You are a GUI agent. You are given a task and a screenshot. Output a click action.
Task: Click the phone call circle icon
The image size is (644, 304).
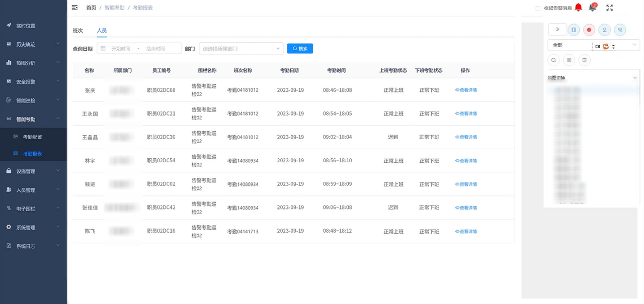[x=620, y=30]
